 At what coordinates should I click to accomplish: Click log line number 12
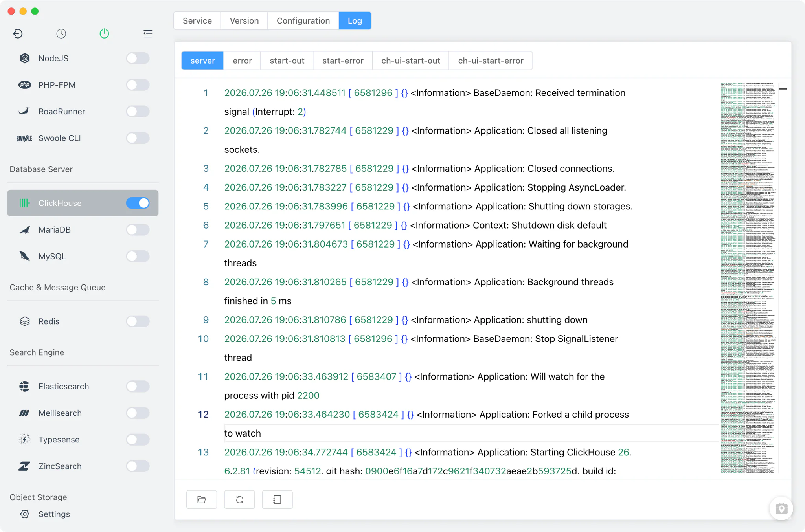[203, 415]
